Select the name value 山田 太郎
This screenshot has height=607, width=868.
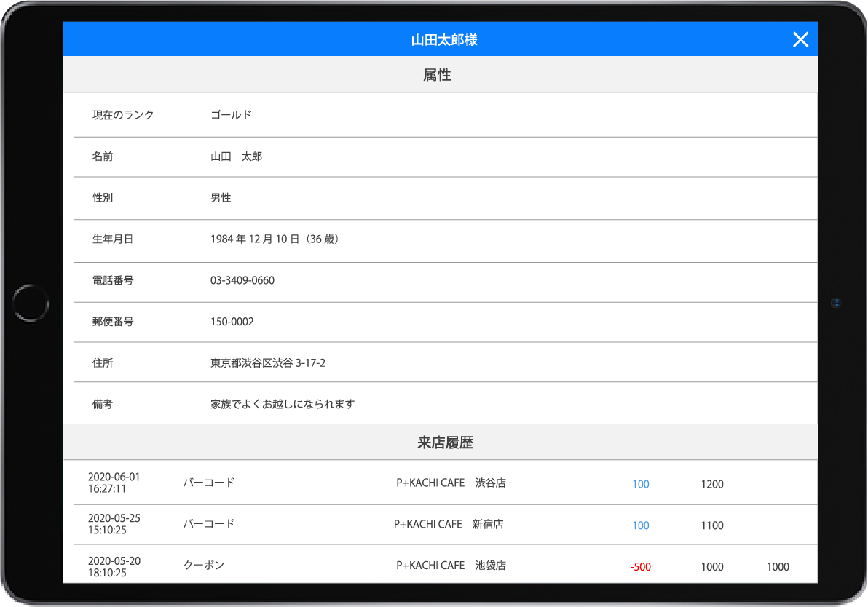(237, 156)
